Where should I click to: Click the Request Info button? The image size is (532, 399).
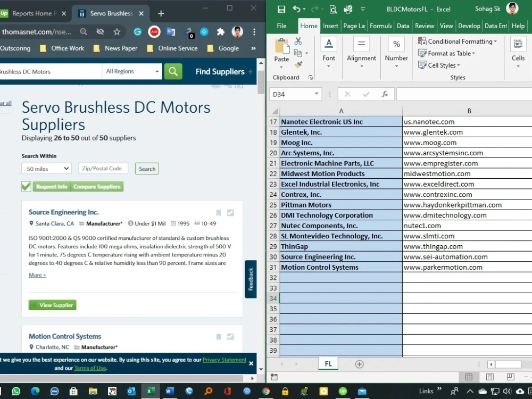coord(52,187)
